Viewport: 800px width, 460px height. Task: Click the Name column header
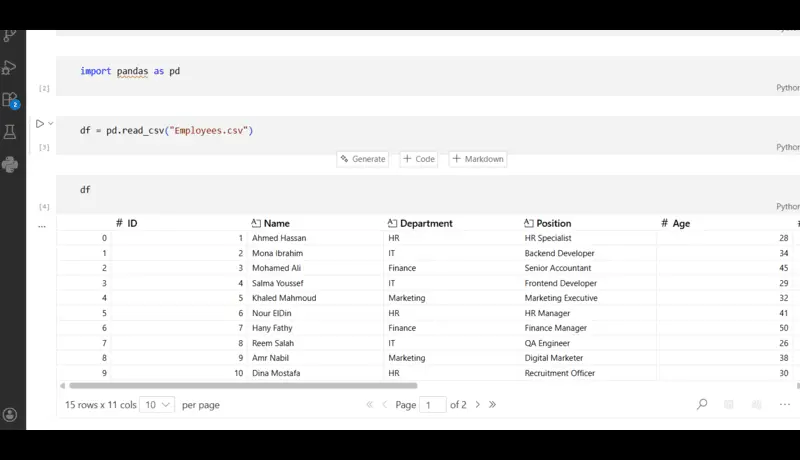[x=270, y=223]
